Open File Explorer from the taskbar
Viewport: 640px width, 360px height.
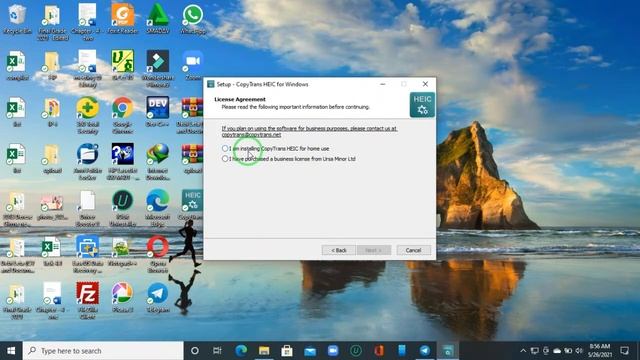coord(264,351)
